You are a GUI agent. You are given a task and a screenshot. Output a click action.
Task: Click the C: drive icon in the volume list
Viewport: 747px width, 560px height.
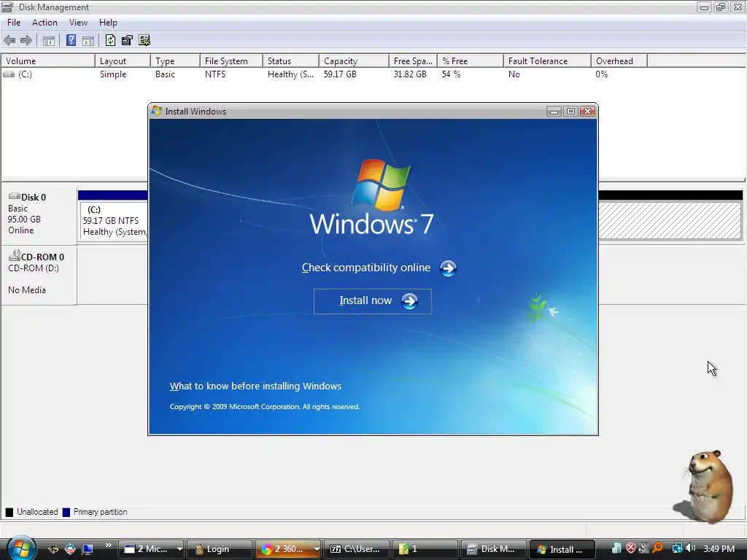pos(9,74)
